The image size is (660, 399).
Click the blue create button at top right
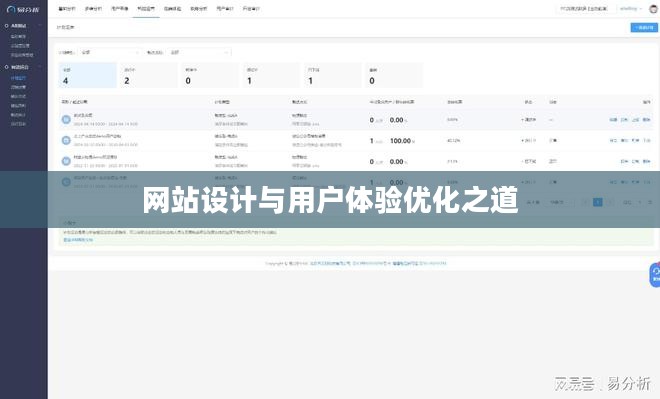(644, 27)
